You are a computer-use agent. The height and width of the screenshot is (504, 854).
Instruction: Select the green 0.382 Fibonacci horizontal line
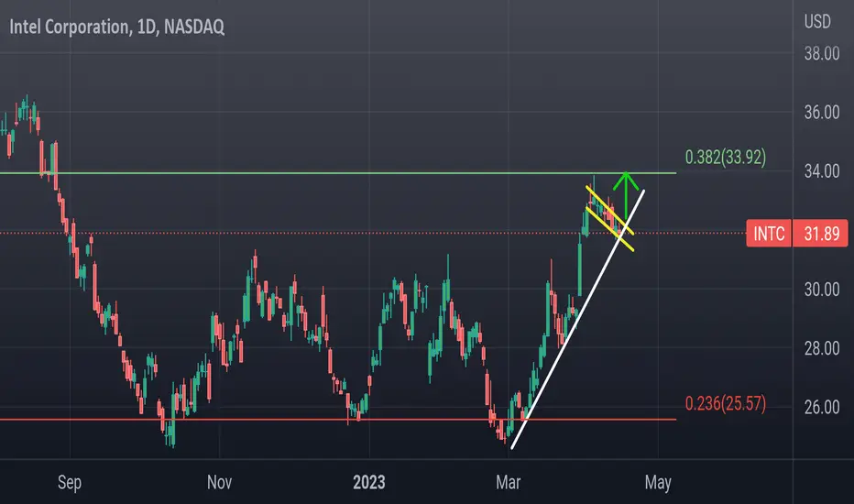pos(338,173)
